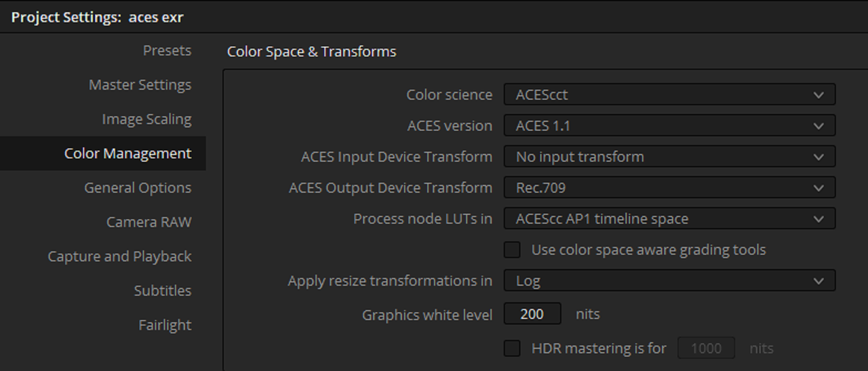Select the Color Management tab
Viewport: 868px width, 371px height.
pos(127,153)
